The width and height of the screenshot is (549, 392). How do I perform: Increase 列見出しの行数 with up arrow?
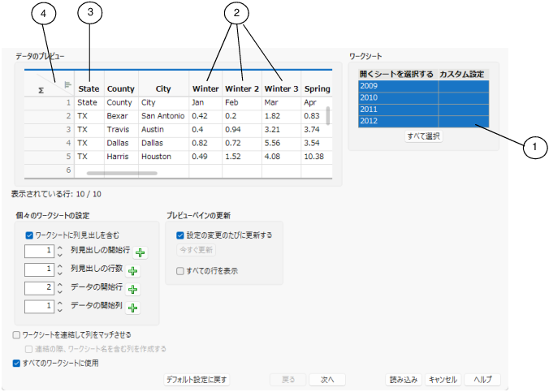(x=60, y=267)
